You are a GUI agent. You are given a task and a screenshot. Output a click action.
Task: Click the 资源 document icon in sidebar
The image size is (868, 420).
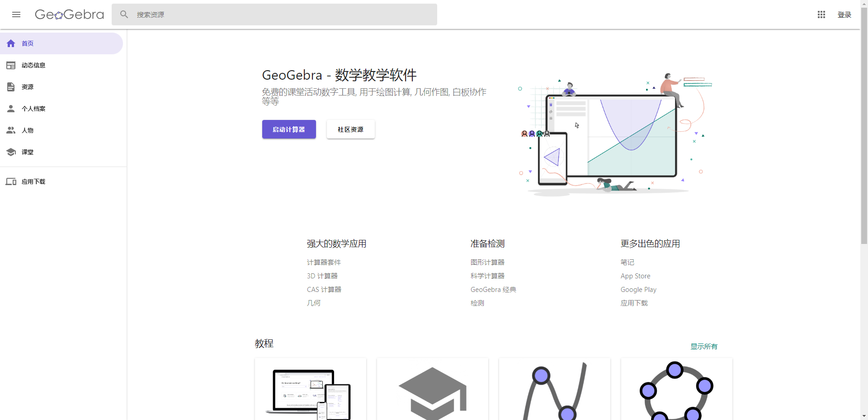point(11,86)
